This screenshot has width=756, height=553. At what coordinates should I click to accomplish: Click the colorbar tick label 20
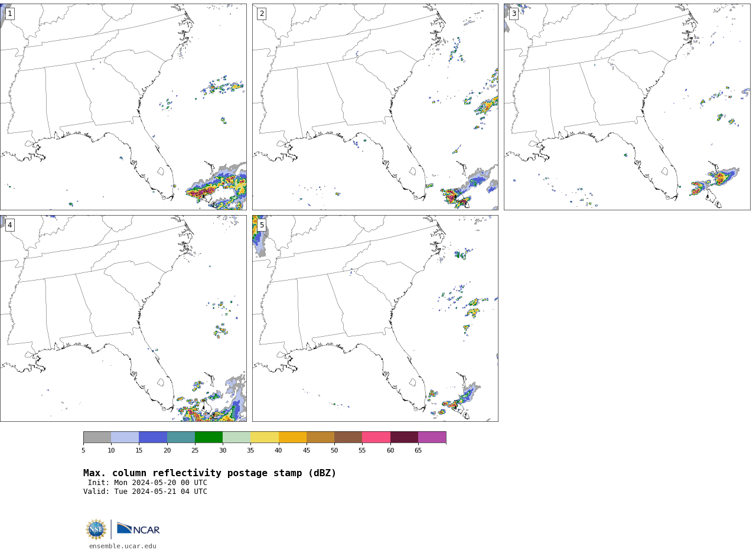[x=167, y=451]
